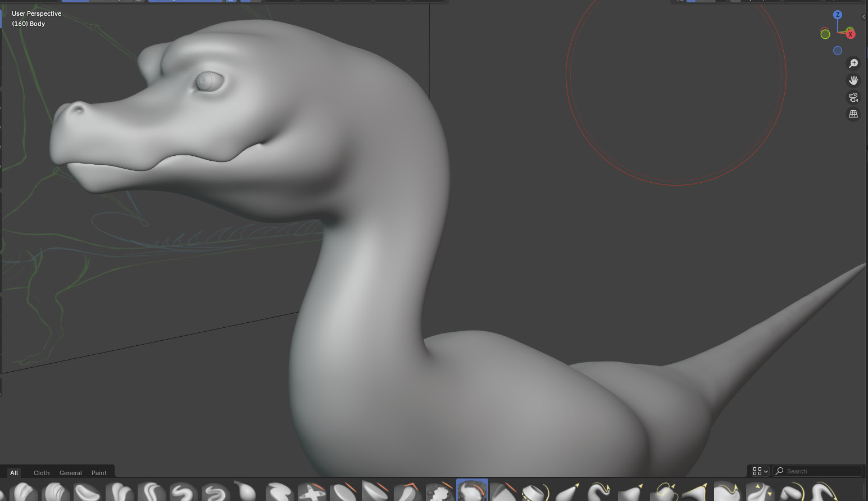Click the pan view hand icon
Screen dimensions: 868x501
(853, 80)
